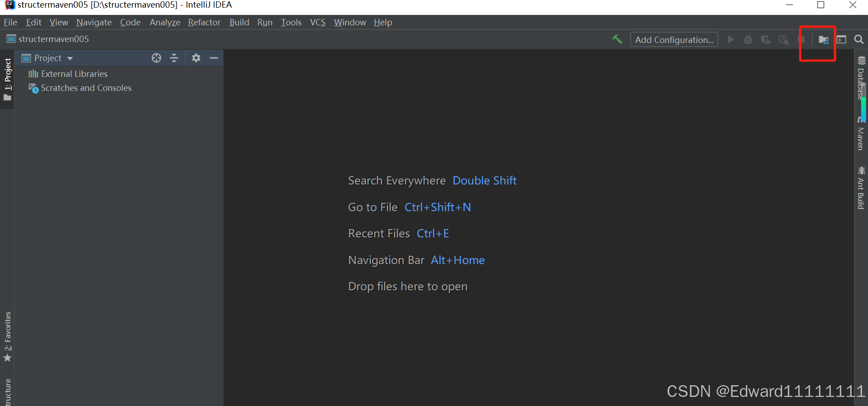Viewport: 868px width, 406px height.
Task: Click the locate/select opened file target icon
Action: (x=156, y=58)
